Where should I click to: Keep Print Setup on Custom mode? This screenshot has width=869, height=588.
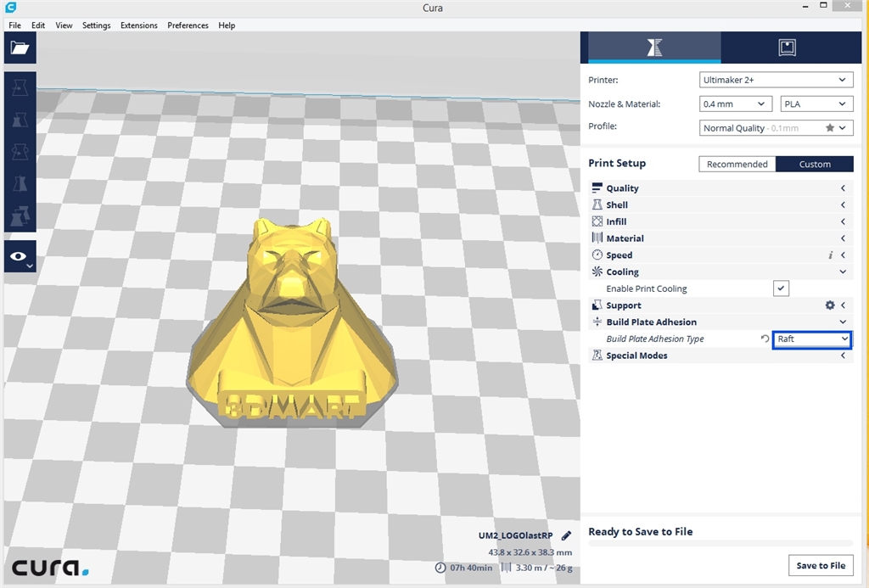click(x=814, y=164)
